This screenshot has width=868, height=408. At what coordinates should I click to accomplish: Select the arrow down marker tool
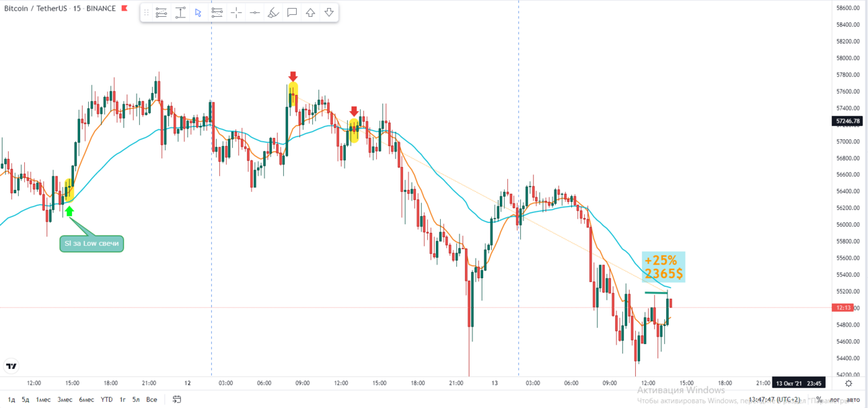(329, 13)
